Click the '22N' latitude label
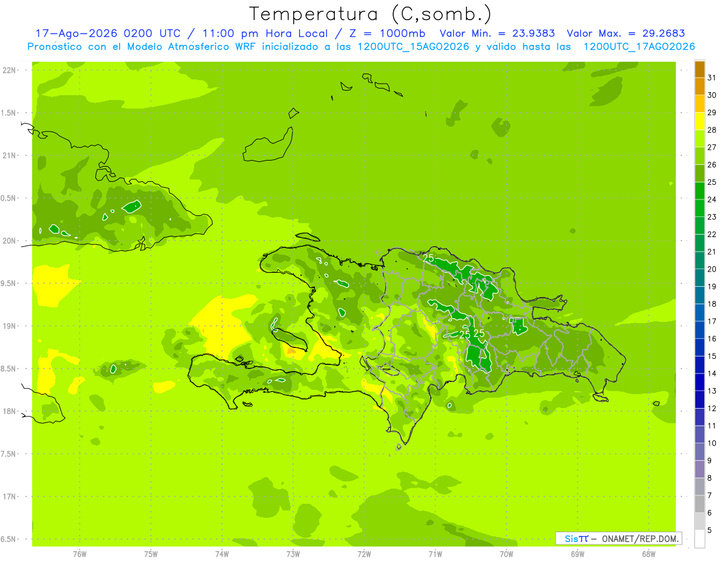The width and height of the screenshot is (728, 562). (x=10, y=70)
